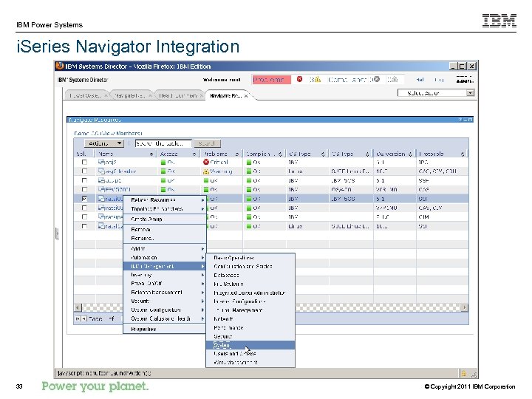Sort by the Access column arrow
The height and width of the screenshot is (399, 532).
194,154
